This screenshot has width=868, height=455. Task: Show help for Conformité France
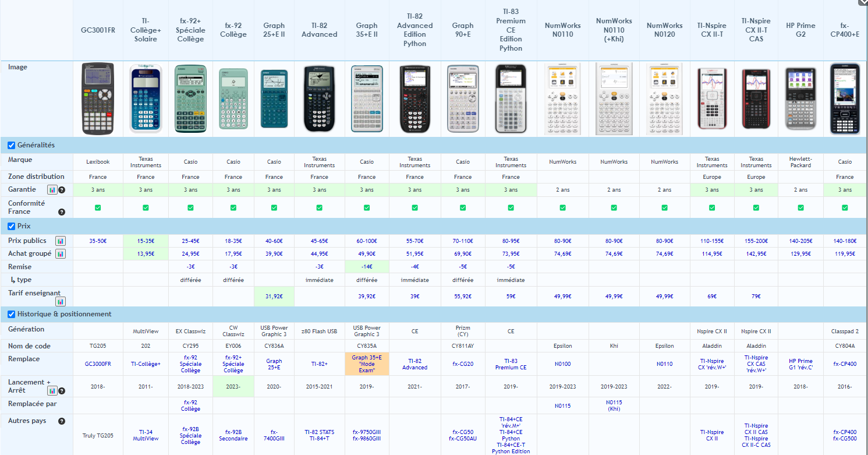tap(61, 212)
